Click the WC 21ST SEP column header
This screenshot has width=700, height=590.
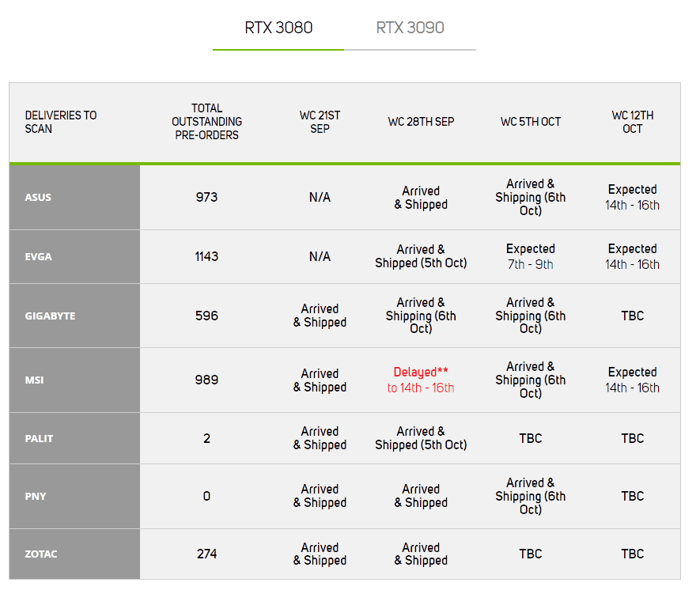320,122
